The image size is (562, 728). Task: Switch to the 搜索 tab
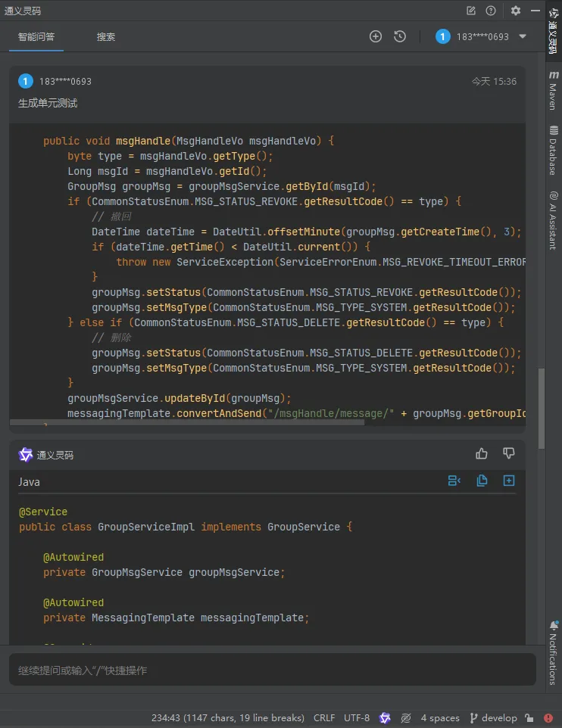pos(105,36)
